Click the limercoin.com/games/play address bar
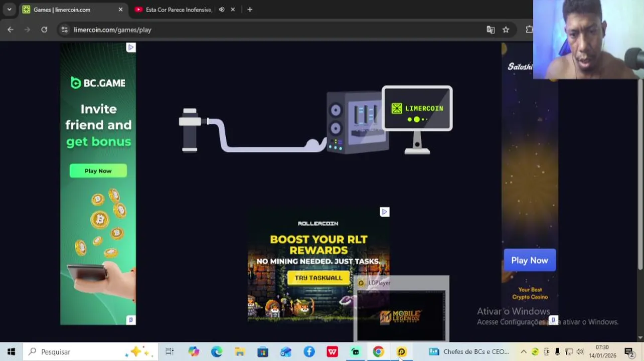 [x=271, y=30]
